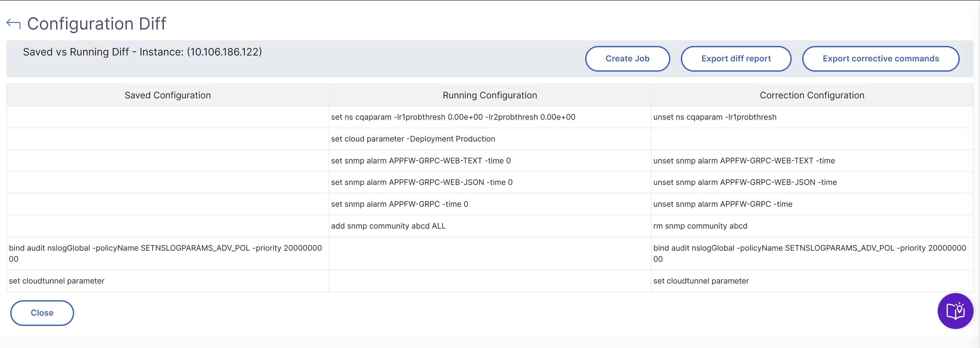Select 'set snmp alarm APPFW-GRPC-WEB-TEXT -time 0' cell
This screenshot has width=980, height=348.
pos(490,161)
